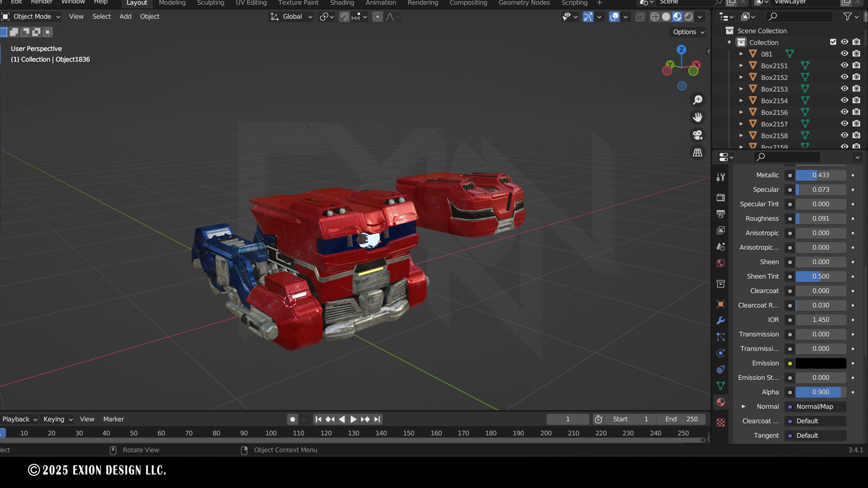Viewport: 868px width, 488px height.
Task: Click the Emission color swatch
Action: [x=821, y=363]
